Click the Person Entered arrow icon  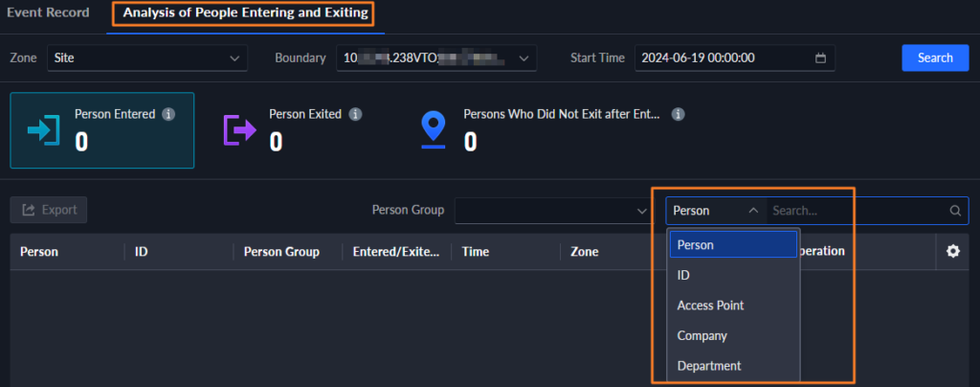44,129
